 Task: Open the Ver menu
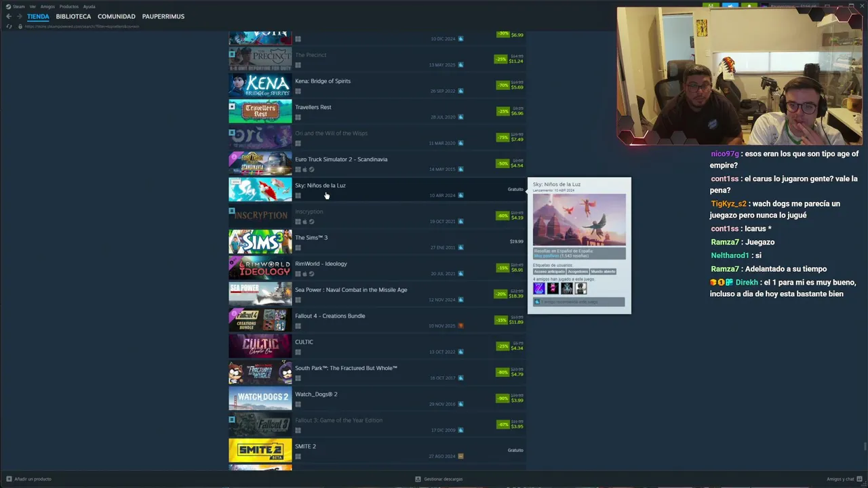point(33,7)
